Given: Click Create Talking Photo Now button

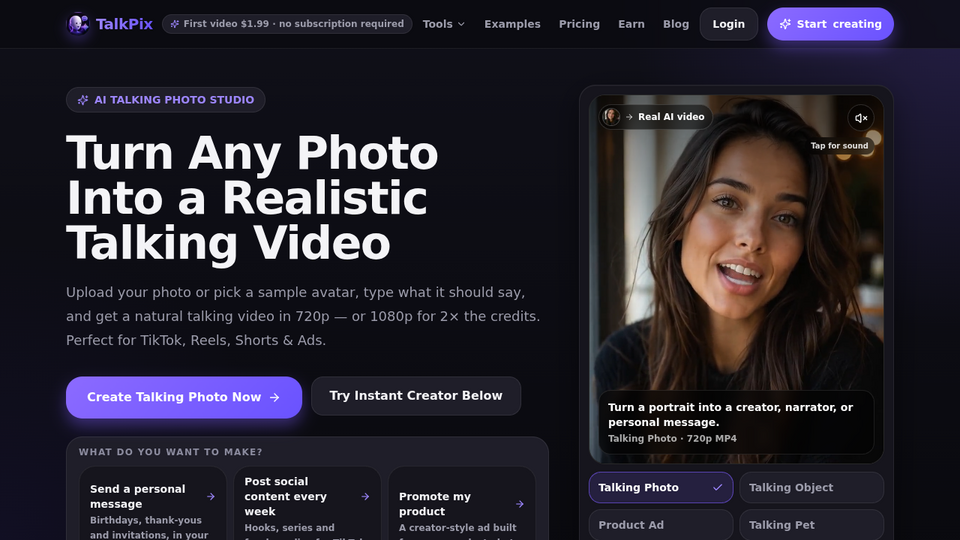Looking at the screenshot, I should pos(184,397).
